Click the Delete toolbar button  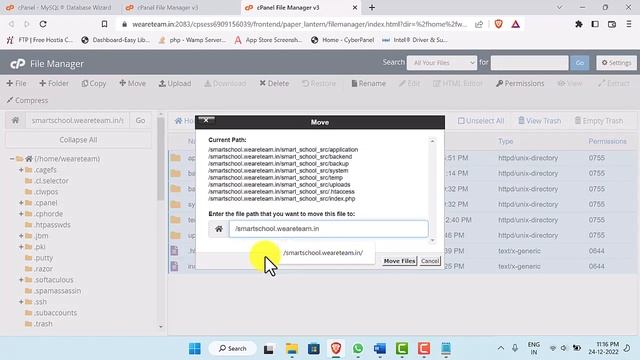tap(274, 83)
